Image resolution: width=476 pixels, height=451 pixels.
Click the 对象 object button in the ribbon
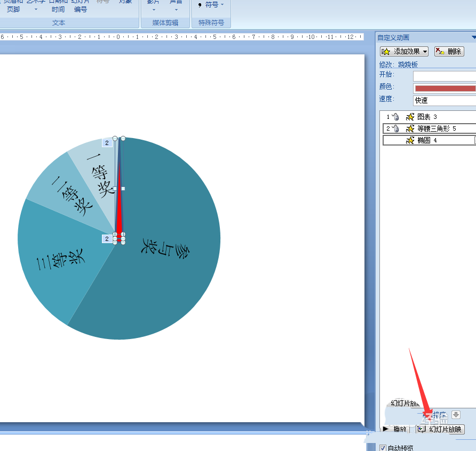[125, 3]
